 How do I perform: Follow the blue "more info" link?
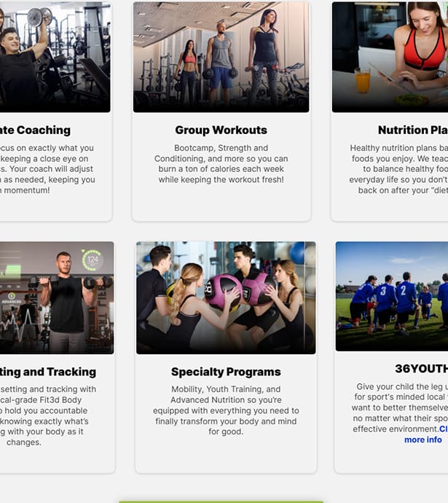tap(423, 440)
